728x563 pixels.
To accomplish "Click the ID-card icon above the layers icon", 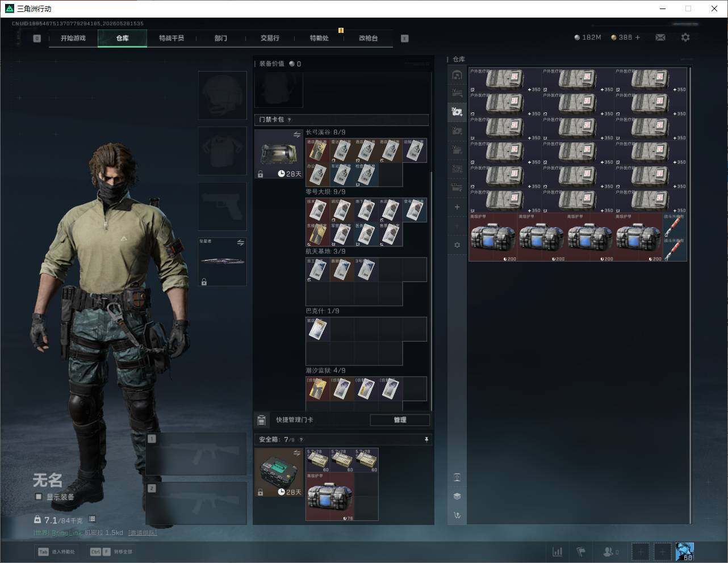I will click(457, 477).
